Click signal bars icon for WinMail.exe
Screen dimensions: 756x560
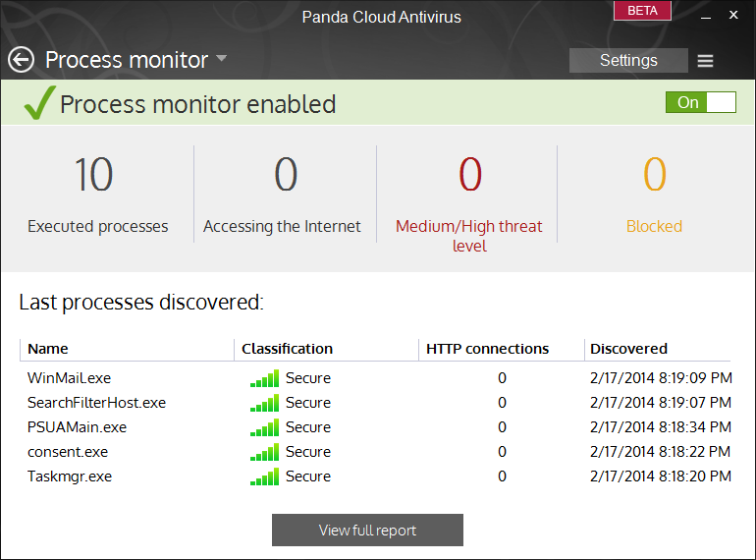264,378
